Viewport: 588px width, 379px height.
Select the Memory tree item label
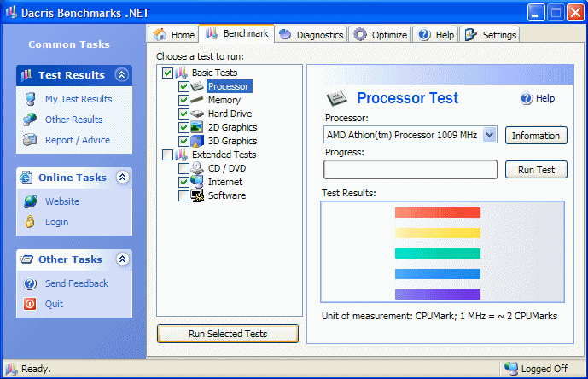[224, 100]
